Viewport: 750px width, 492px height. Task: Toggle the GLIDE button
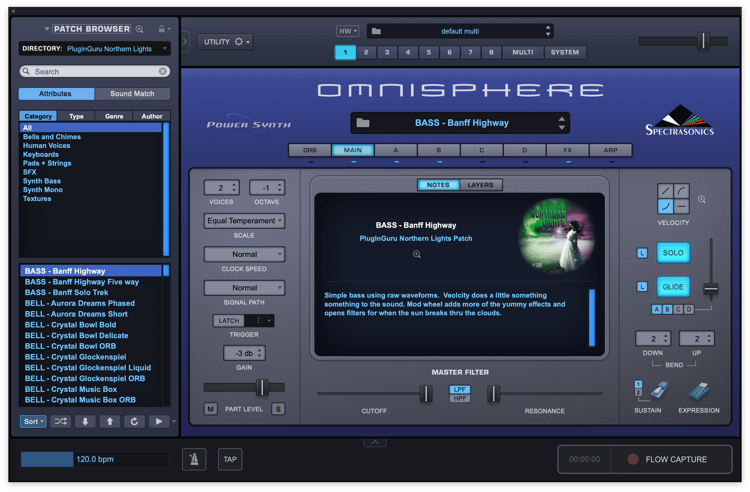tap(673, 287)
